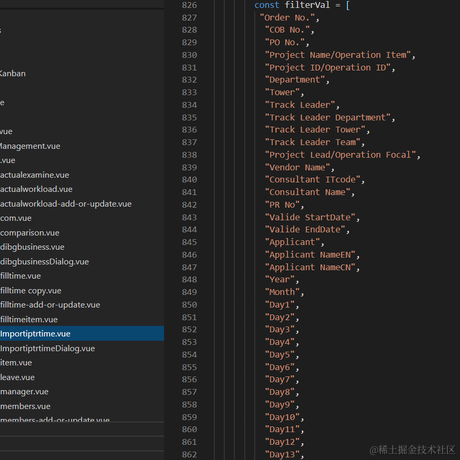Screen dimensions: 460x460
Task: Click the const keyword on line 826
Action: click(x=267, y=5)
